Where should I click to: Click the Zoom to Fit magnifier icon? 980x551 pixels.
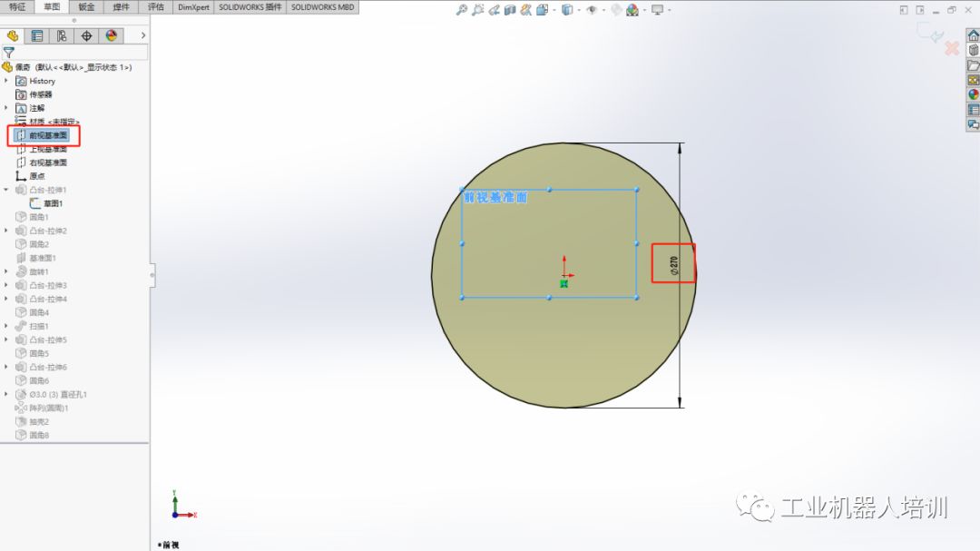462,11
